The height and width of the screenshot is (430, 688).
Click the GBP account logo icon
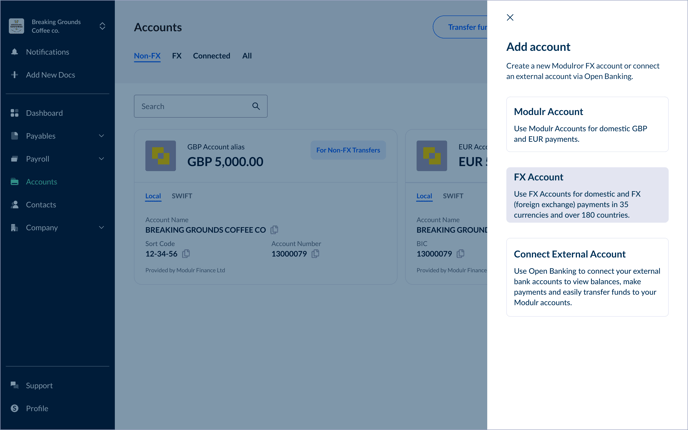click(x=161, y=156)
